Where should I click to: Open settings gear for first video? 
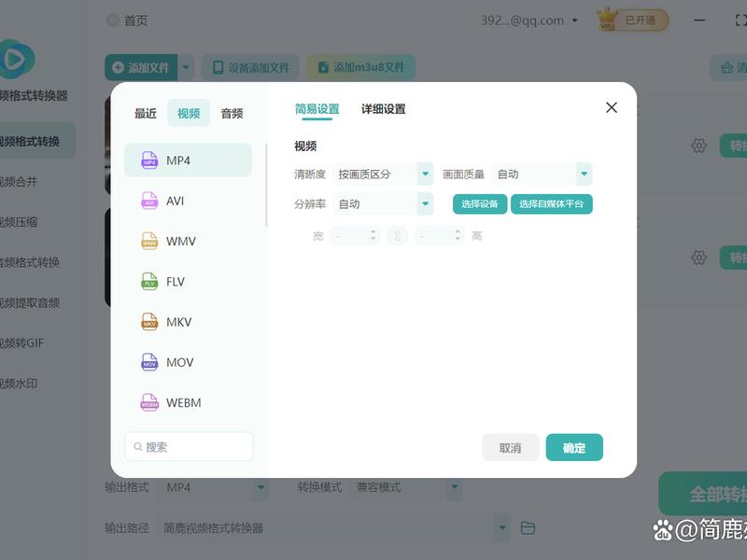tap(698, 146)
